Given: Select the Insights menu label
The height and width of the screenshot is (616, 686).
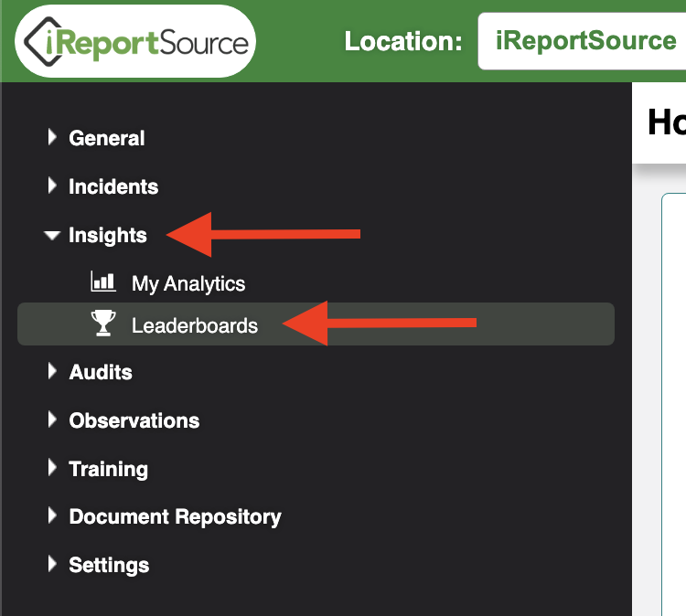Looking at the screenshot, I should coord(108,236).
